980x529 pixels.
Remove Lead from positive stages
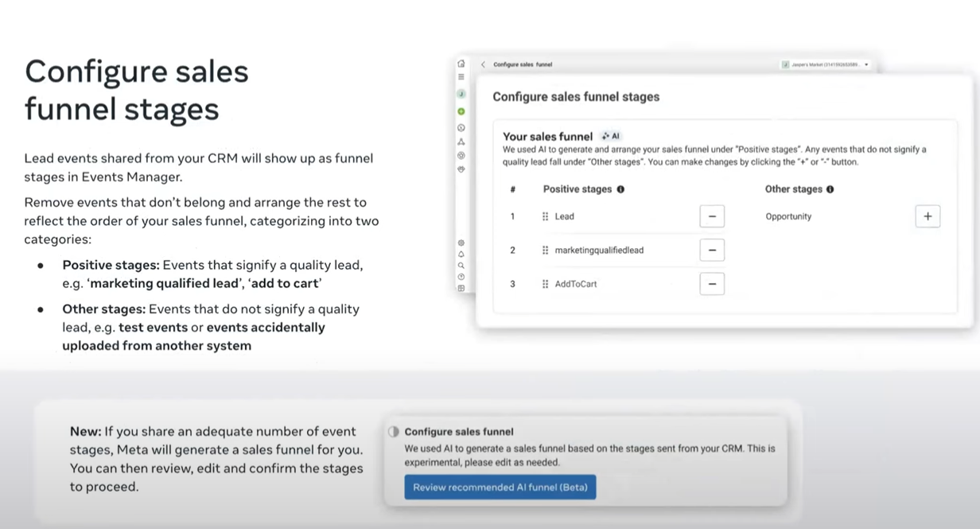point(712,216)
